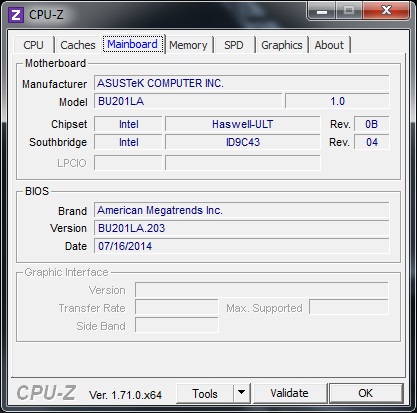The image size is (417, 413).
Task: Click the Southbridge Intel vendor field
Action: click(128, 142)
